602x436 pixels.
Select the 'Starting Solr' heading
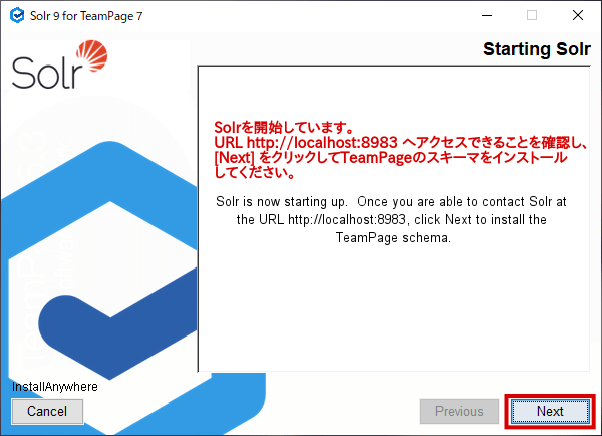pos(536,49)
